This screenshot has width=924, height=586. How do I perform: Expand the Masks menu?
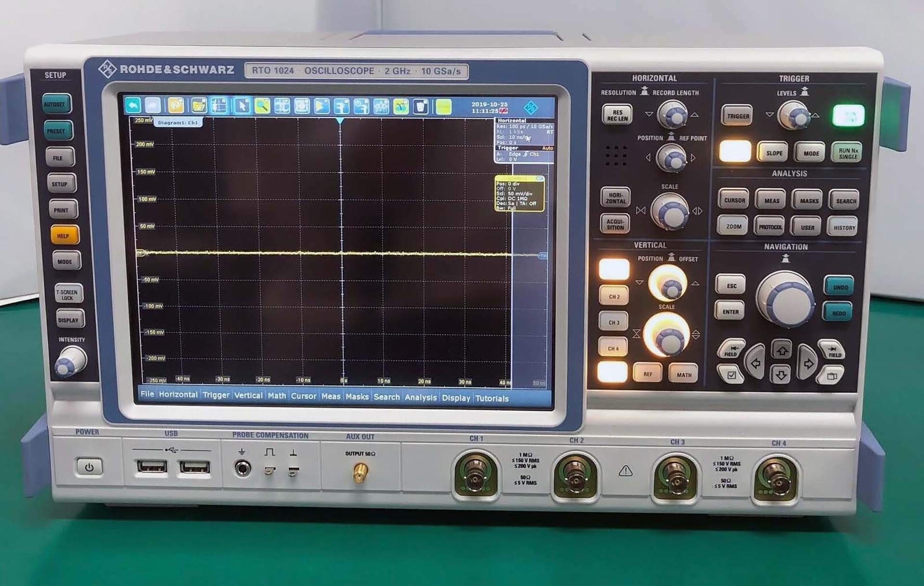(x=357, y=397)
